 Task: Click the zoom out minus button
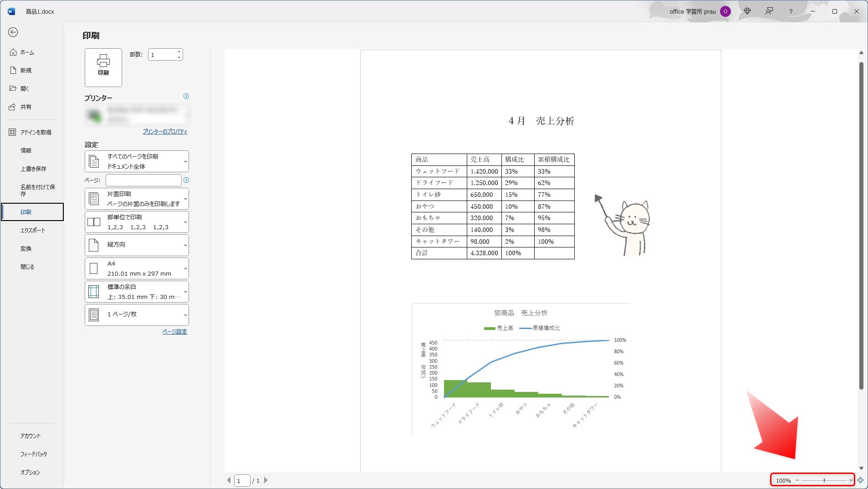[797, 480]
